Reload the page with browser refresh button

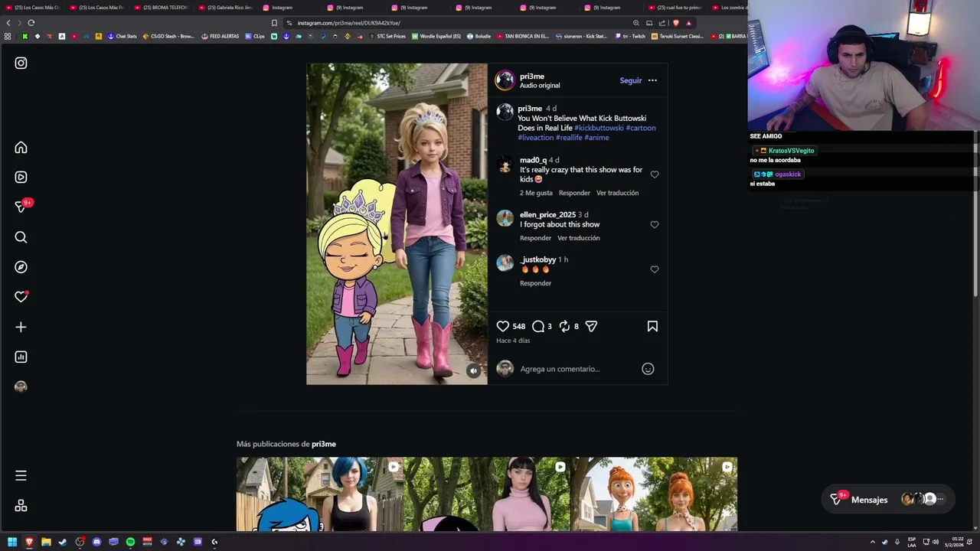[x=31, y=23]
